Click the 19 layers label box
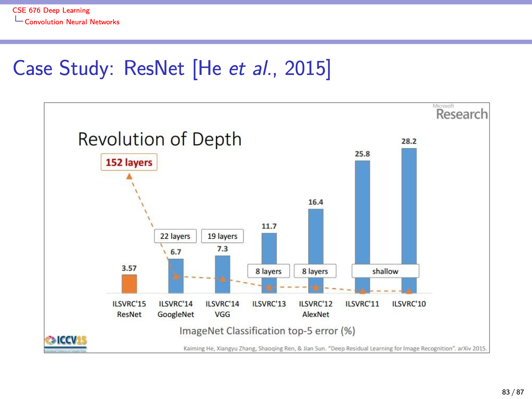 (222, 236)
